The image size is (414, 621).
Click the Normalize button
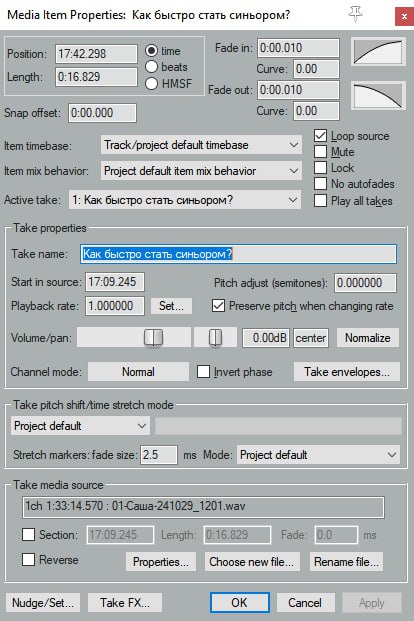click(368, 338)
